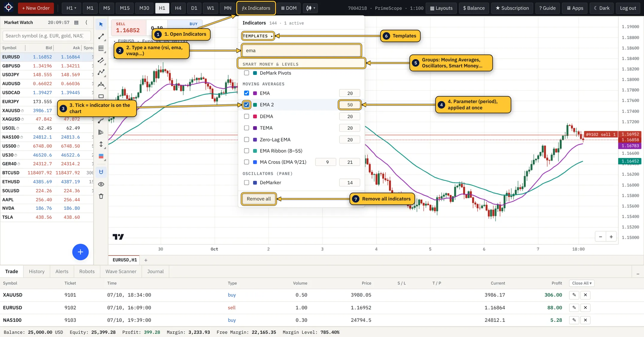
Task: Click the trash delete drawings icon
Action: tap(101, 196)
